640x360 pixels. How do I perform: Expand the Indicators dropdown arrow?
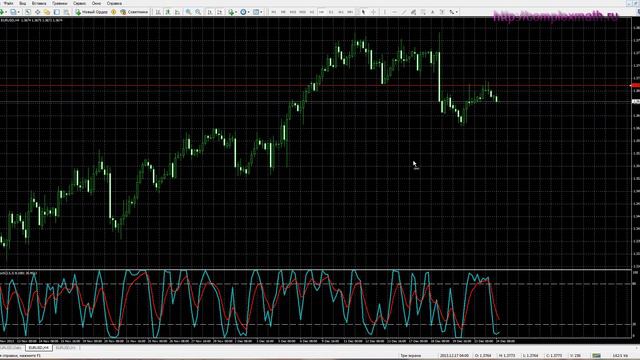click(x=236, y=12)
